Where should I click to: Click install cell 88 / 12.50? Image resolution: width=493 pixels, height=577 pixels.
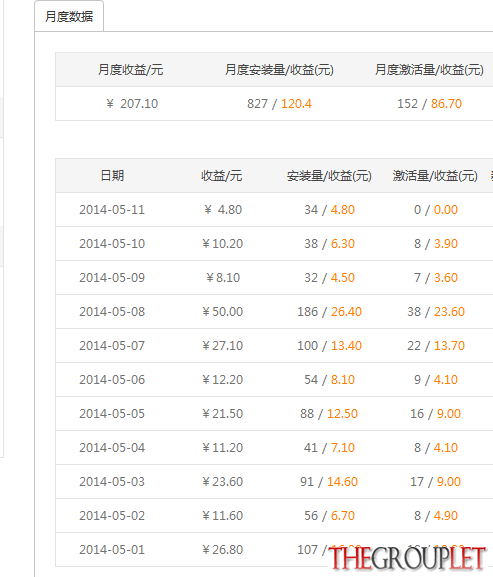[x=329, y=414]
